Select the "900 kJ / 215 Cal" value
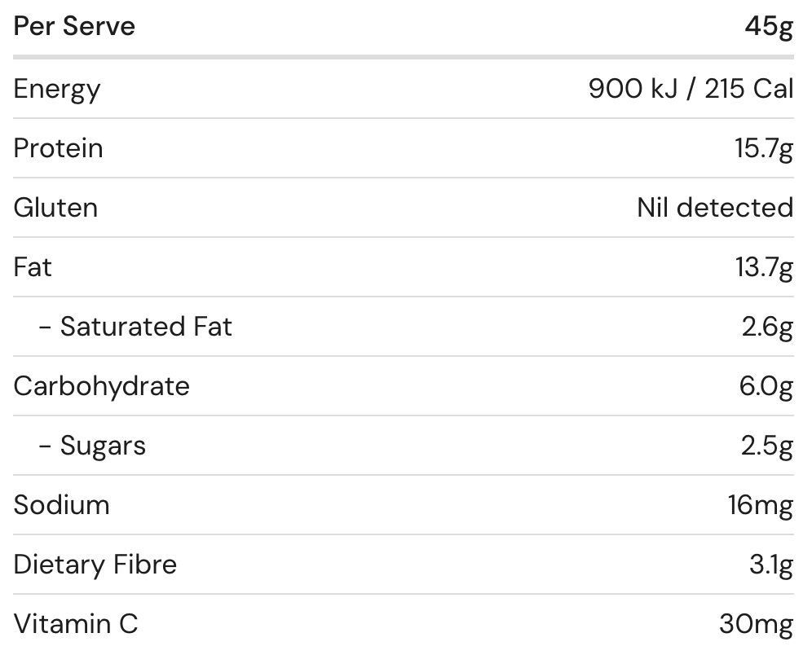812x655 pixels. coord(691,89)
